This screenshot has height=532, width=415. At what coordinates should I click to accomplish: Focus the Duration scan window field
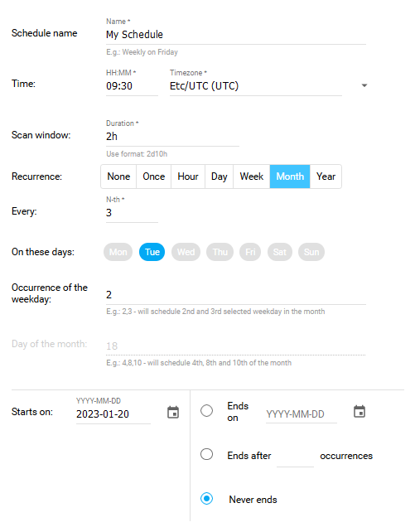[x=172, y=137]
